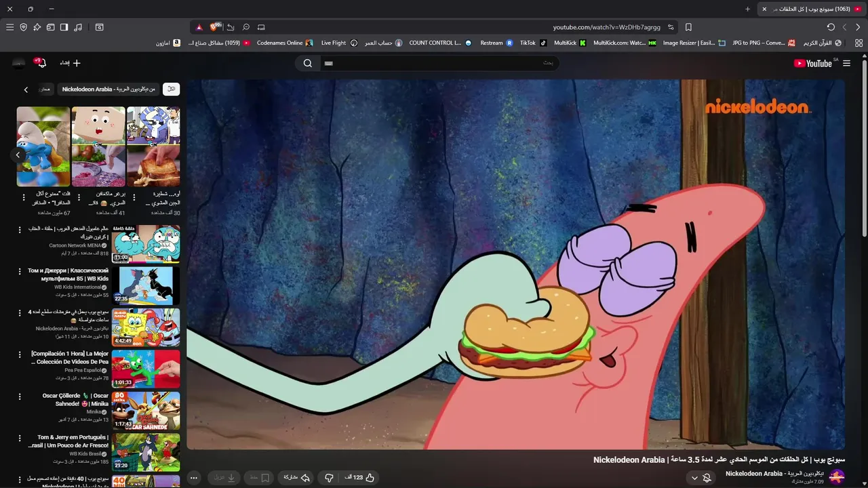Screen dimensions: 868x488
Task: Open the JPG to PNG bookmark
Action: 764,43
